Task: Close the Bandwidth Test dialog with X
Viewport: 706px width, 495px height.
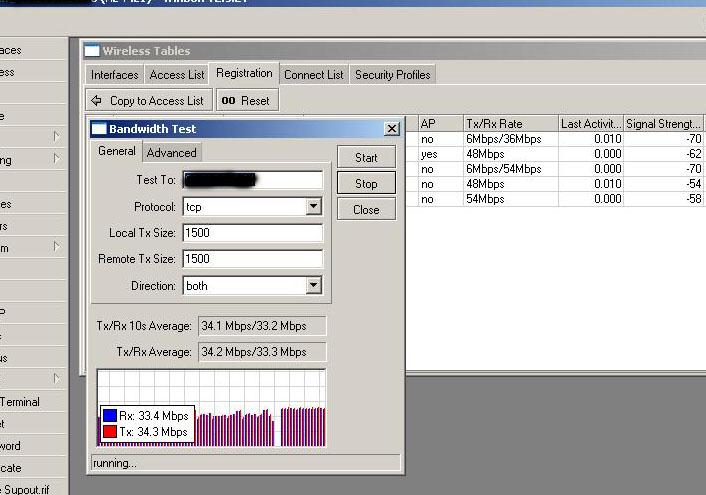Action: click(x=391, y=129)
